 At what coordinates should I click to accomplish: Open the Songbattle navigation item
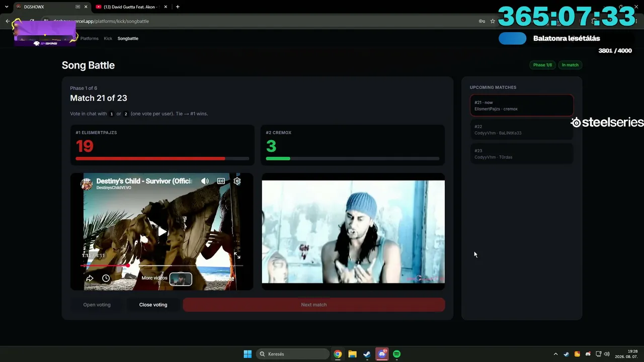click(x=128, y=38)
